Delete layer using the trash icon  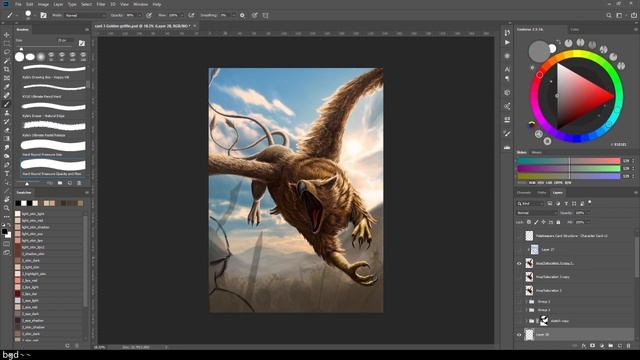[629, 346]
